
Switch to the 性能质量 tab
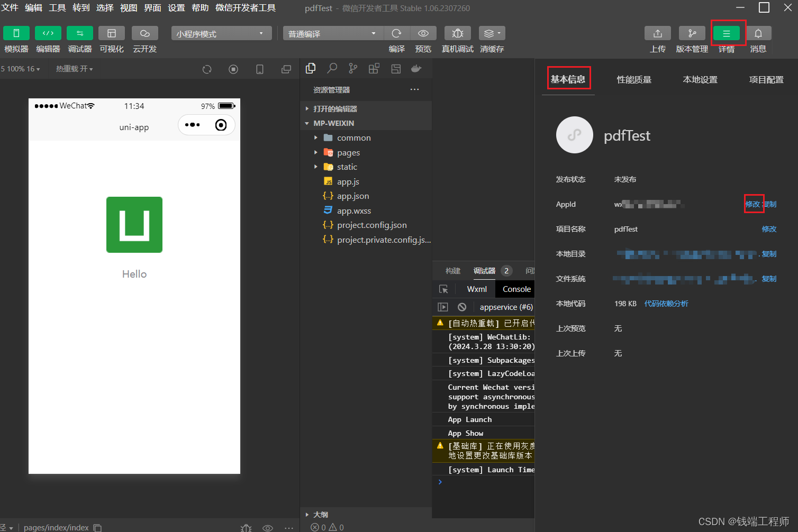tap(634, 80)
